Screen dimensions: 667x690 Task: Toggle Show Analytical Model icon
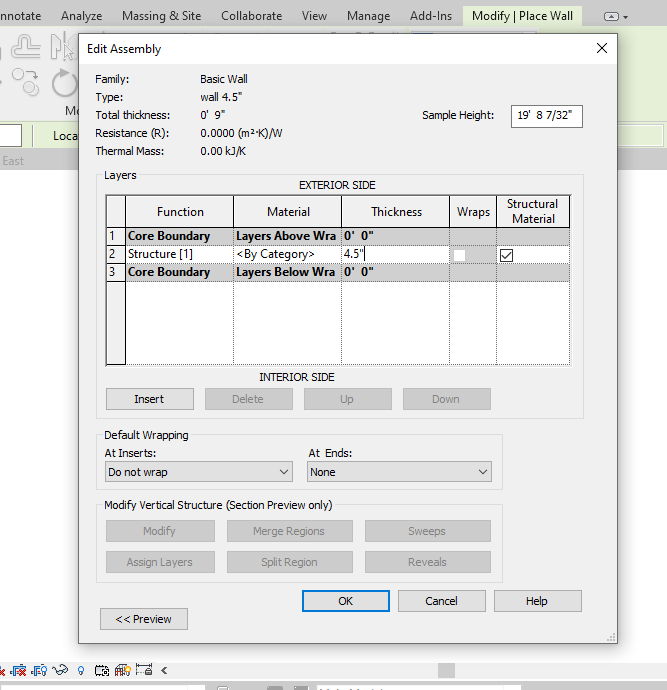(x=123, y=671)
